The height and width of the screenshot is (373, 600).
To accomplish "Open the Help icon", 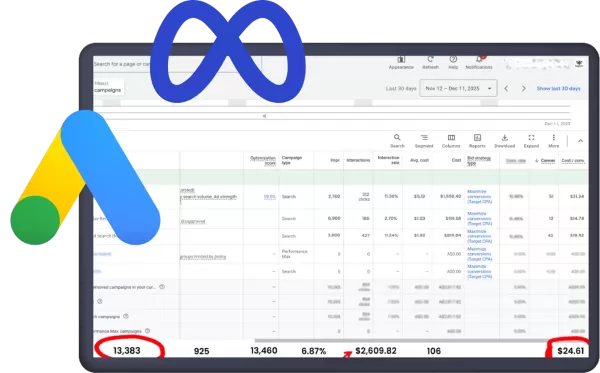I will [x=453, y=60].
